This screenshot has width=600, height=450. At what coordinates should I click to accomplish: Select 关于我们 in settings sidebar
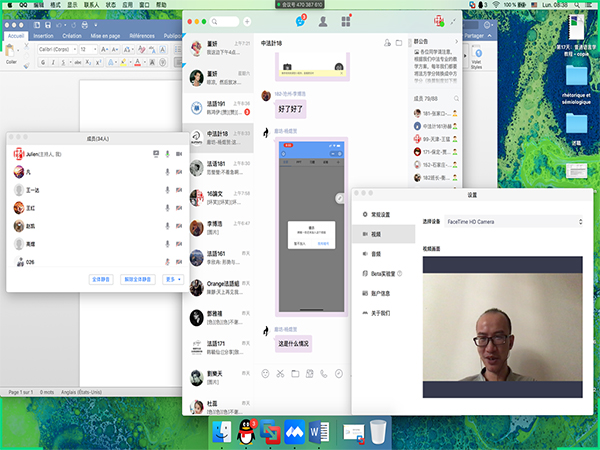pos(384,313)
